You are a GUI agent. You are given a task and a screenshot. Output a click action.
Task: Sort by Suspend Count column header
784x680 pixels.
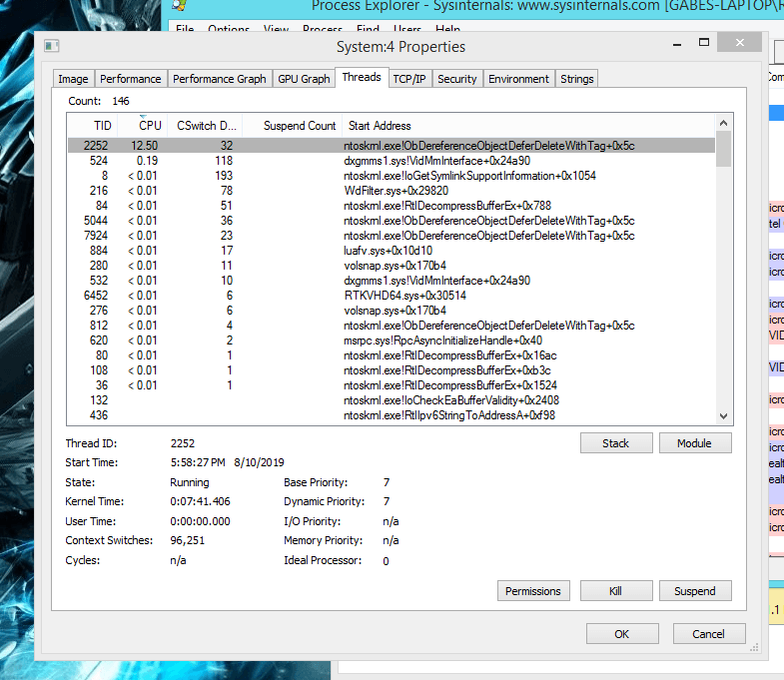293,126
